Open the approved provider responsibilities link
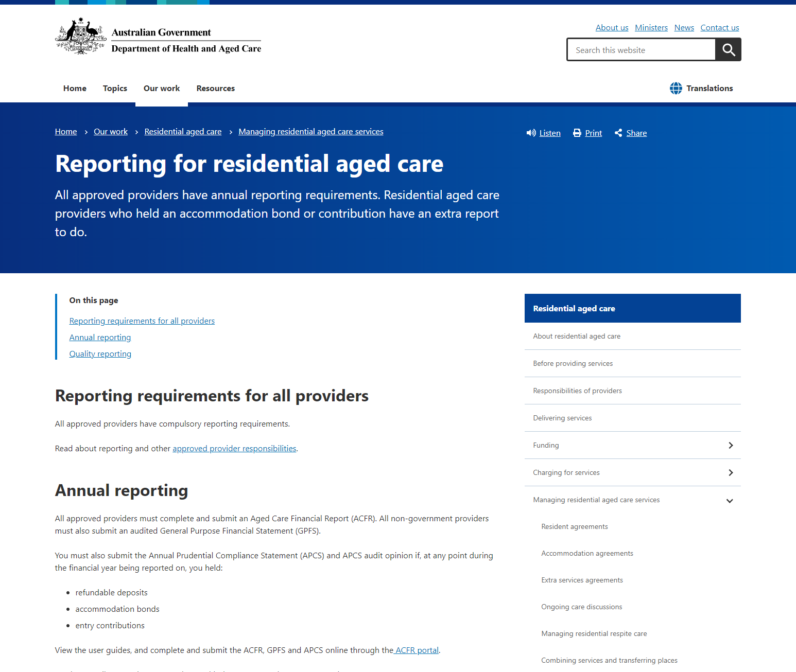This screenshot has width=796, height=672. 234,448
